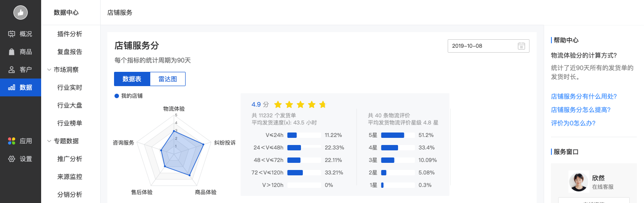The width and height of the screenshot is (644, 203).
Task: Select the 商品 shopping bag icon
Action: (12, 52)
